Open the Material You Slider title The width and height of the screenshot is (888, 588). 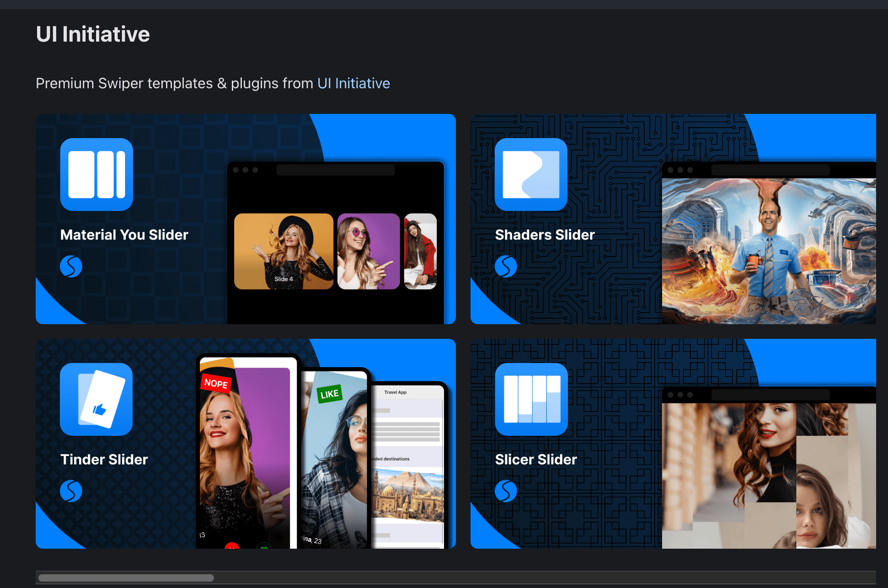pos(124,235)
